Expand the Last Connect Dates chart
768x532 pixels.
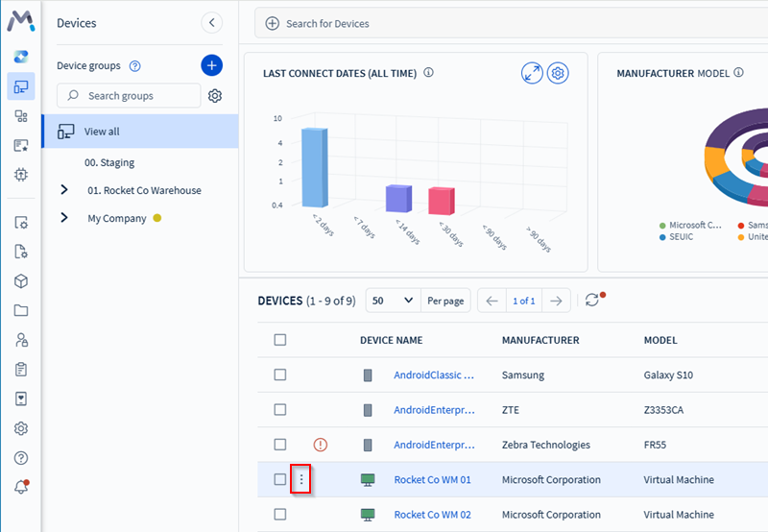tap(532, 73)
